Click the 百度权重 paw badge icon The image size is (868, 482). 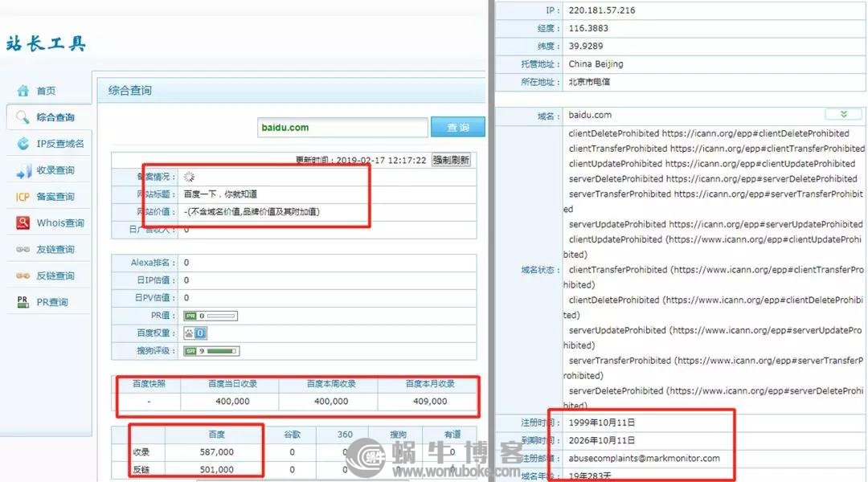pos(194,333)
